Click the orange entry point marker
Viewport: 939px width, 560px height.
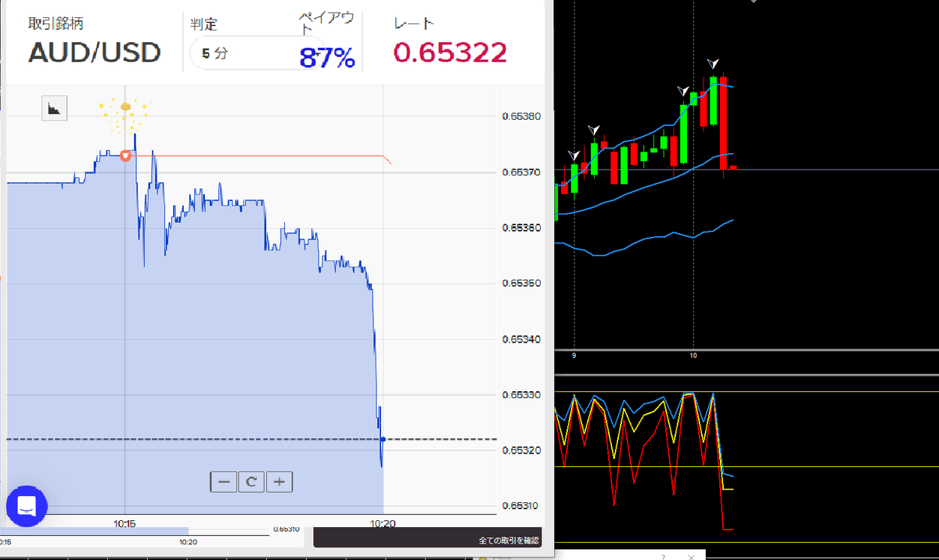(x=125, y=156)
